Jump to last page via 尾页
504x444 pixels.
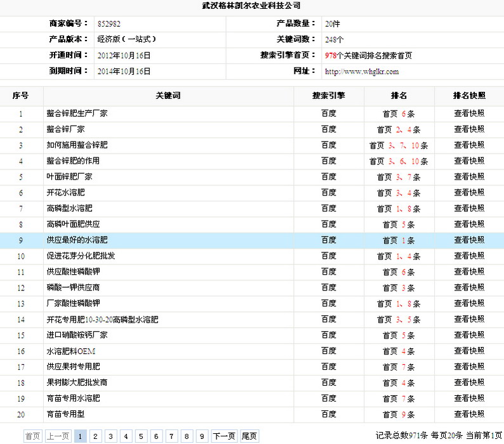(249, 436)
